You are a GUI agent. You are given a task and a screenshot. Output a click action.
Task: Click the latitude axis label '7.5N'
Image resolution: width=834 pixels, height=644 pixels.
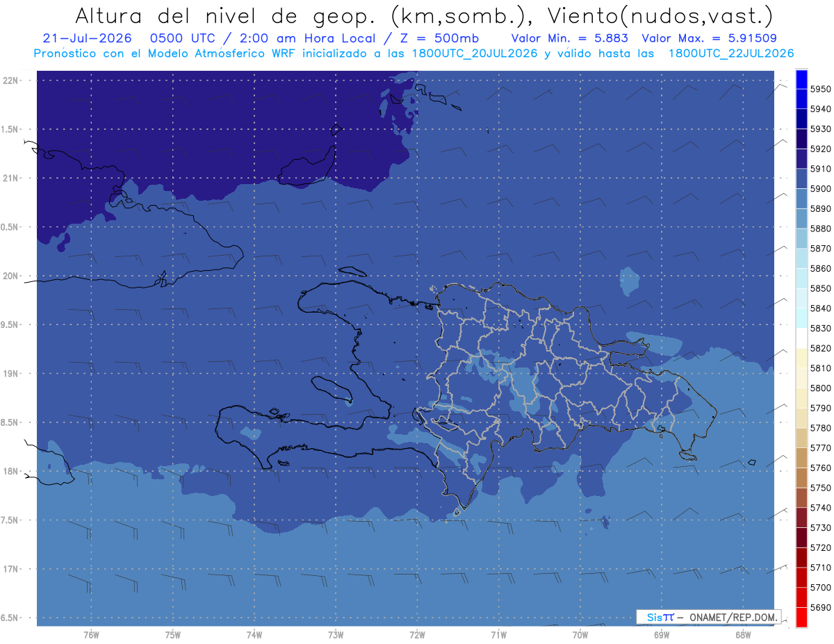[10, 520]
